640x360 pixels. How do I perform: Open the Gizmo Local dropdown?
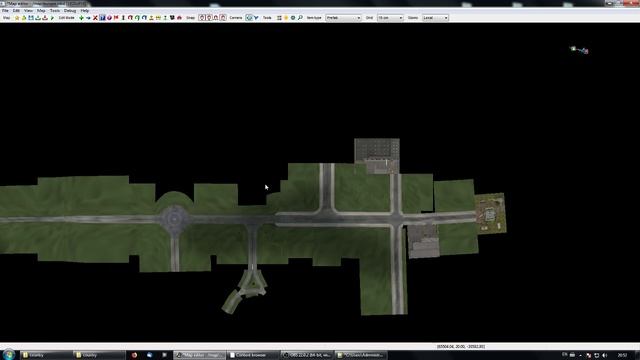[435, 18]
